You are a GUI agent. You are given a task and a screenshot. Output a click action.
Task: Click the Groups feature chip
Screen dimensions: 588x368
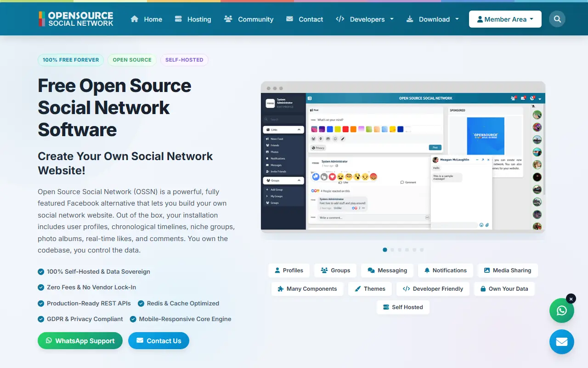point(335,270)
